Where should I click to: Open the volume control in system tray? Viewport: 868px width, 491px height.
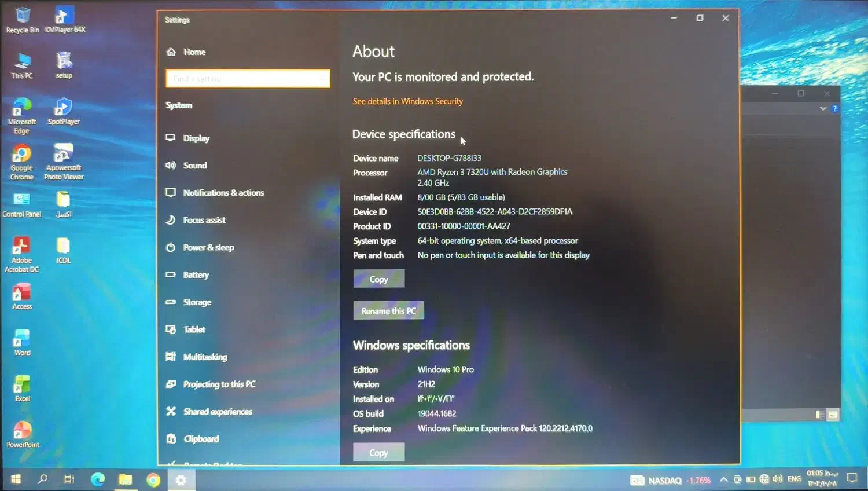click(x=778, y=479)
